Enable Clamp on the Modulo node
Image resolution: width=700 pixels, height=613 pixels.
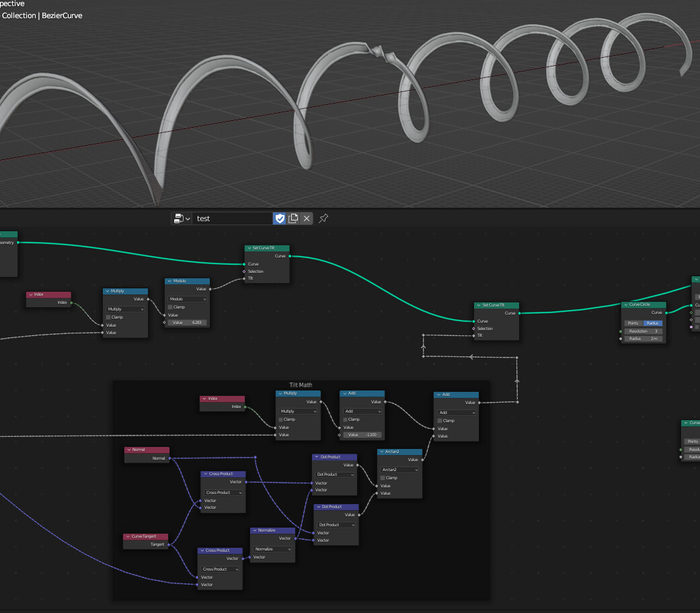pyautogui.click(x=169, y=307)
